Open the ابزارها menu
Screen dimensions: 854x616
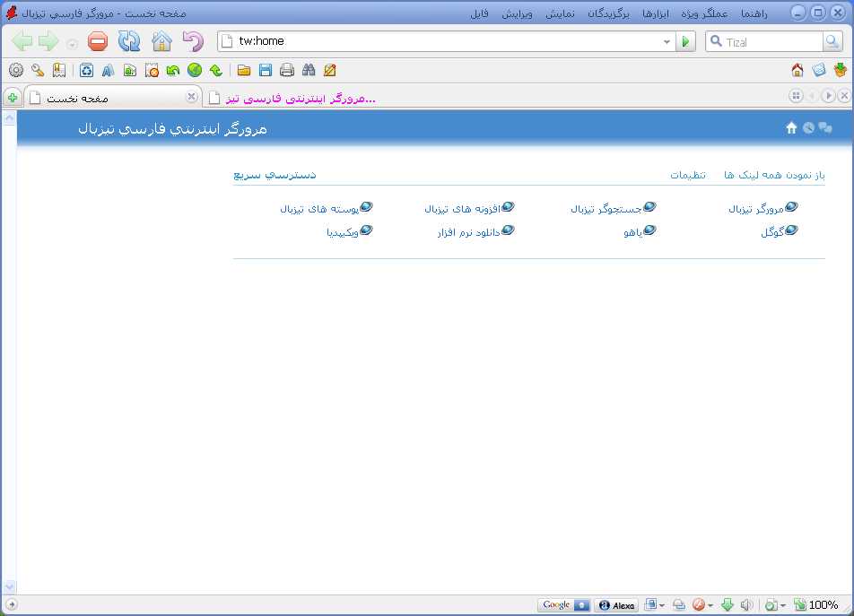click(x=656, y=13)
